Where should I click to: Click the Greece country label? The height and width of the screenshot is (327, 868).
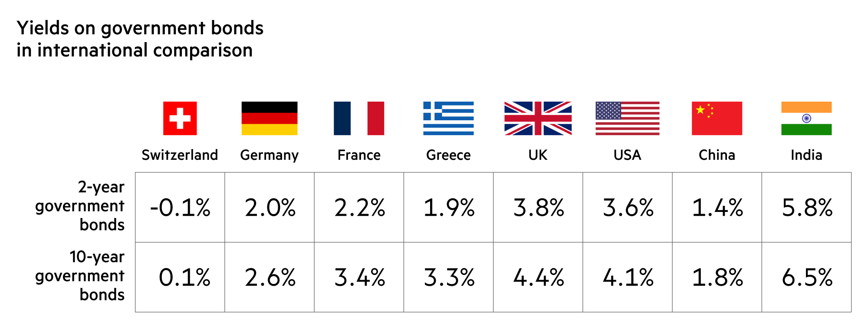pos(448,155)
